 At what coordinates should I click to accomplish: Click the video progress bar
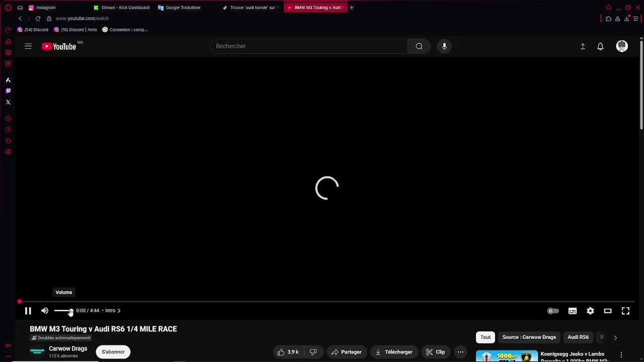point(327,302)
